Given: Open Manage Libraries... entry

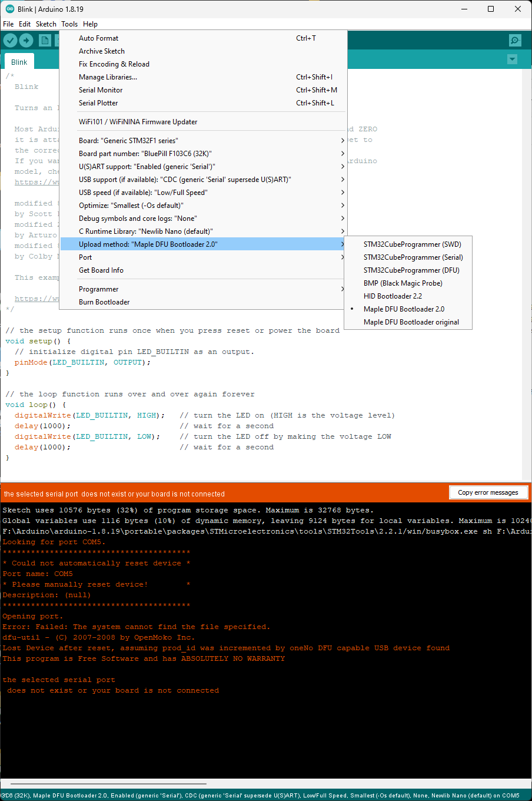Looking at the screenshot, I should click(204, 77).
